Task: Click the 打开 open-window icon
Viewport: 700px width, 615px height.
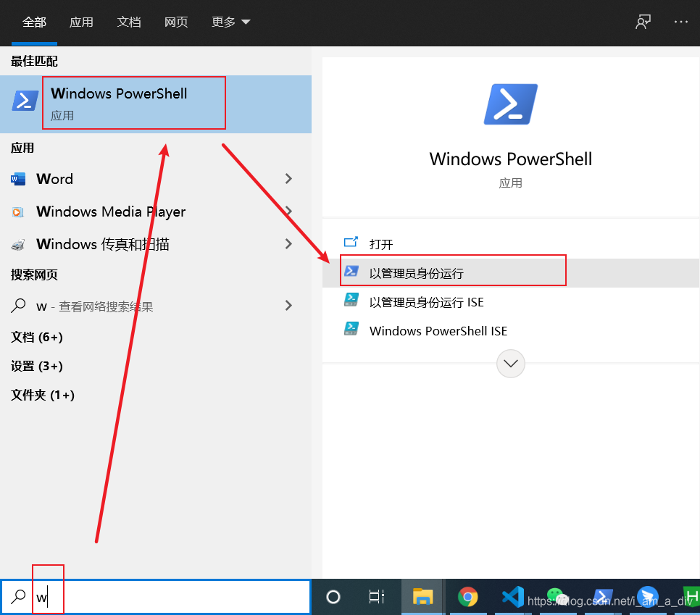Action: coord(351,242)
